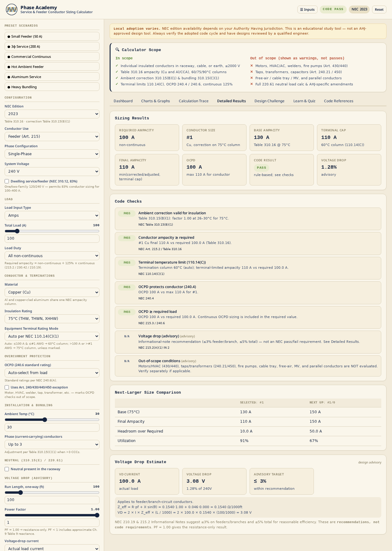
Task: Click the Power Factor input field
Action: [x=52, y=523]
